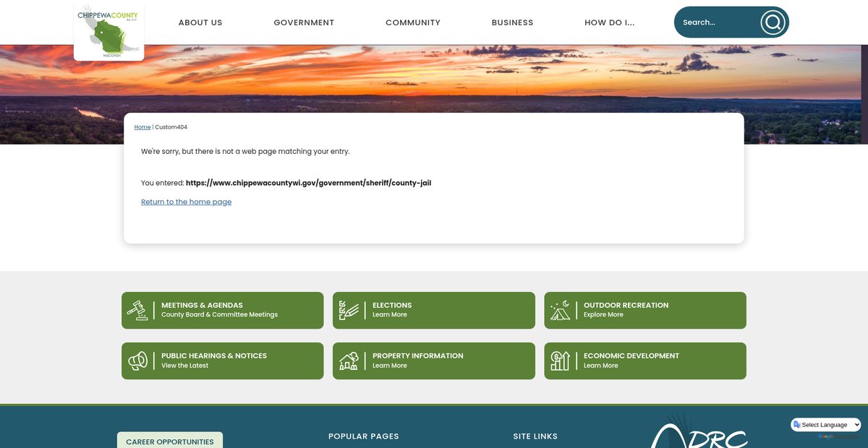Click the checklist pencil icon for Elections
Image resolution: width=868 pixels, height=448 pixels.
point(349,311)
